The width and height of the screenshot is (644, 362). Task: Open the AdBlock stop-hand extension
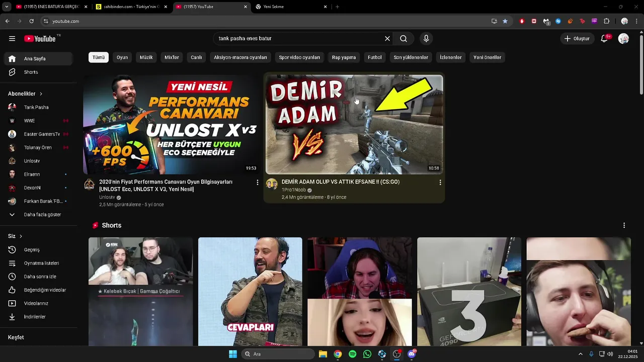click(522, 21)
